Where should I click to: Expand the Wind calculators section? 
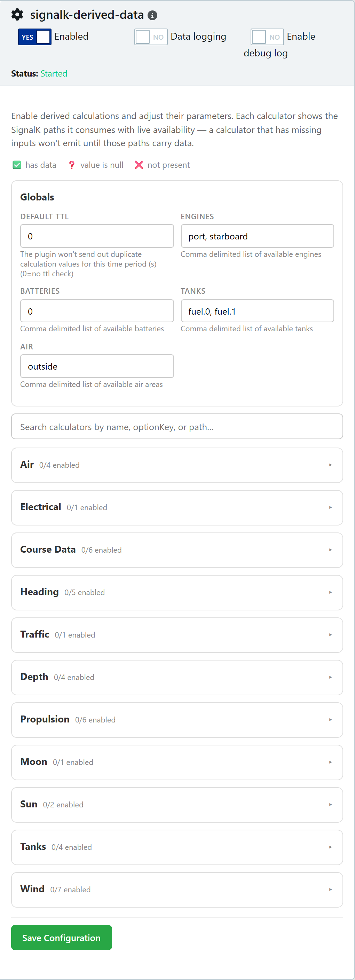click(x=177, y=890)
